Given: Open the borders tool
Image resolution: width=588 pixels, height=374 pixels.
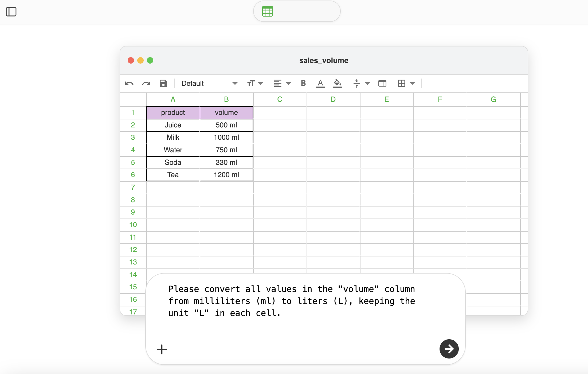Looking at the screenshot, I should [x=402, y=83].
